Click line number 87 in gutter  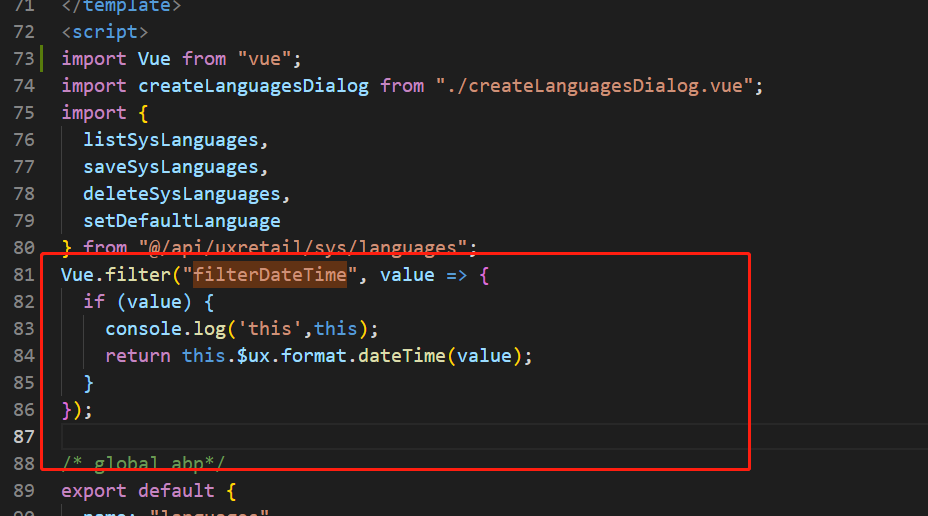click(24, 437)
